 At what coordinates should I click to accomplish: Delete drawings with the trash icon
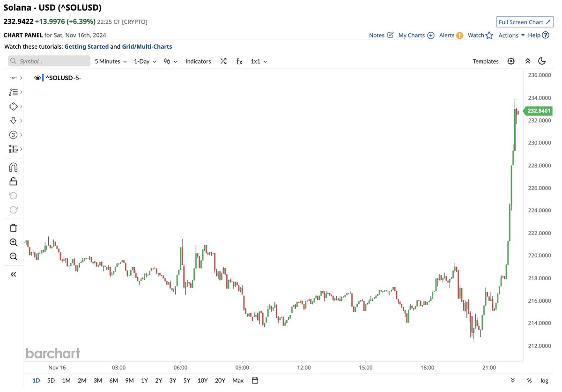[13, 228]
